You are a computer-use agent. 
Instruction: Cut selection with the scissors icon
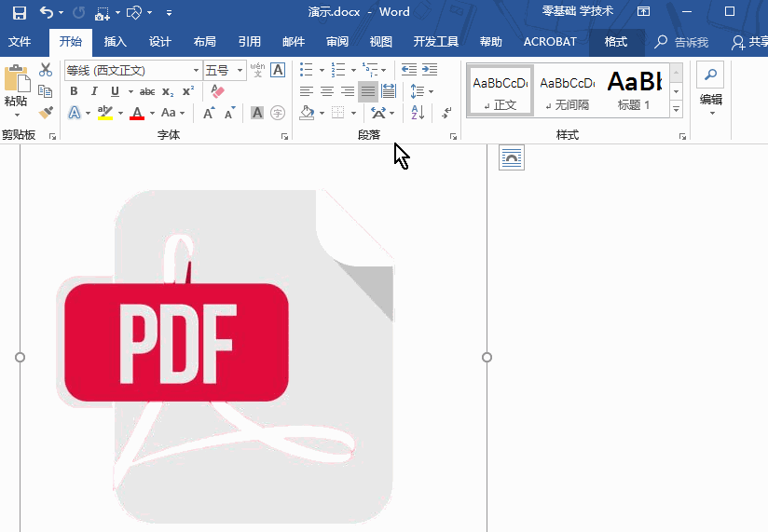click(x=46, y=70)
